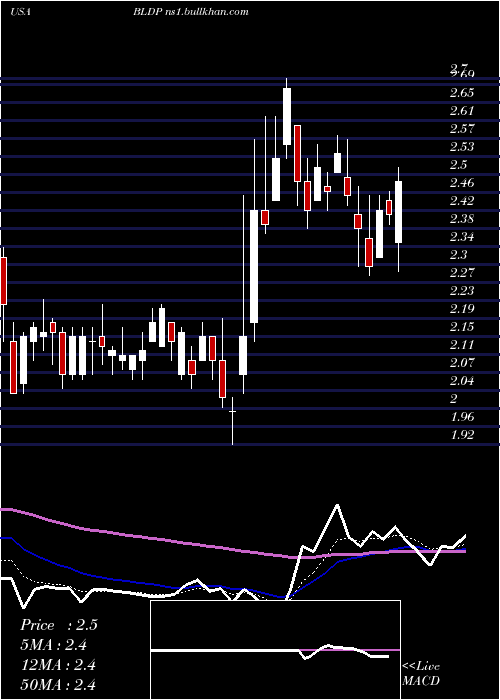This screenshot has width=500, height=700.
Task: Click the 2.46 price axis label
Action: click(x=462, y=183)
